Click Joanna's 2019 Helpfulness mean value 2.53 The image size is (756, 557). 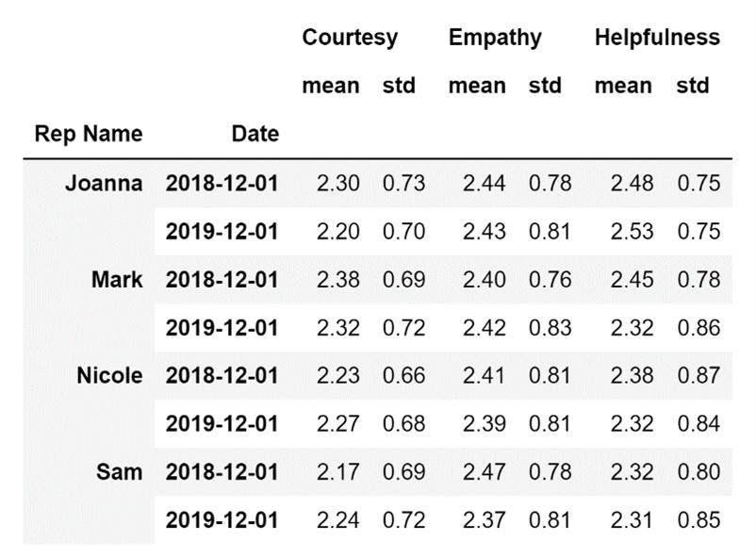point(631,231)
